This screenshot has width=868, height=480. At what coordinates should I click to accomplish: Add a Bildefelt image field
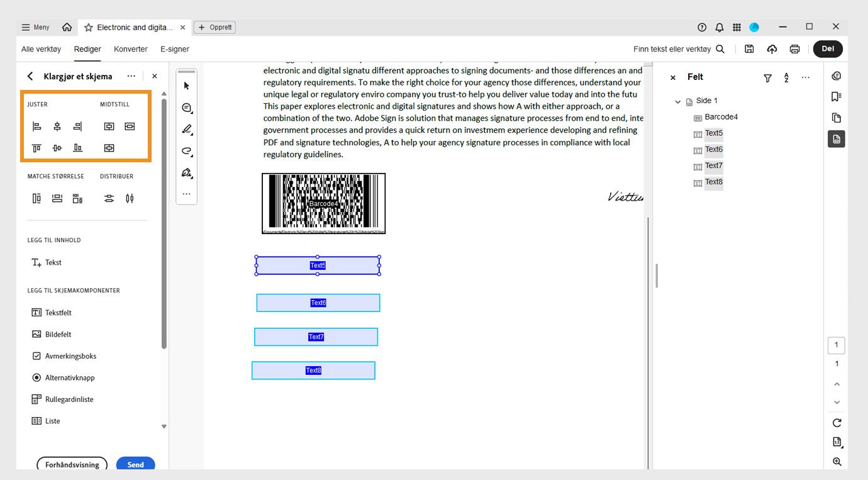(x=52, y=334)
